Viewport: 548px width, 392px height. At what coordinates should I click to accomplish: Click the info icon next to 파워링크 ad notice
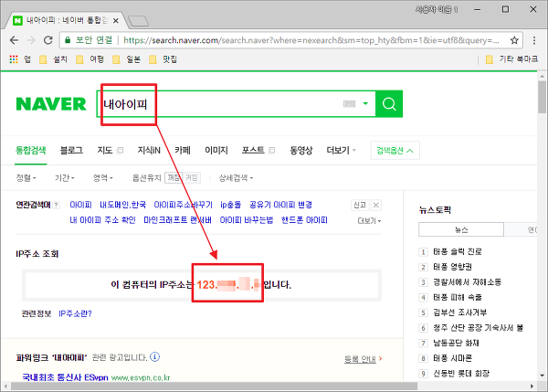coord(154,356)
